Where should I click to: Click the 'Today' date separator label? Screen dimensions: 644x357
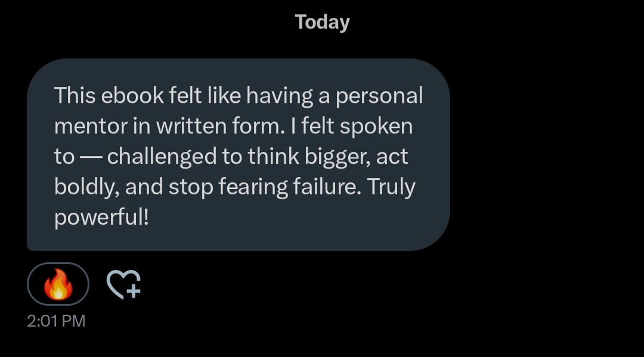322,23
